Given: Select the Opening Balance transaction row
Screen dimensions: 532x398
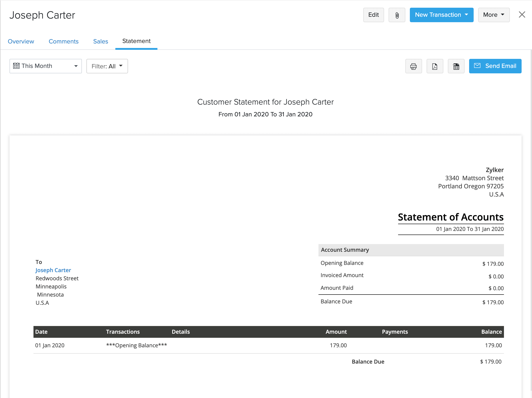Looking at the screenshot, I should tap(137, 345).
